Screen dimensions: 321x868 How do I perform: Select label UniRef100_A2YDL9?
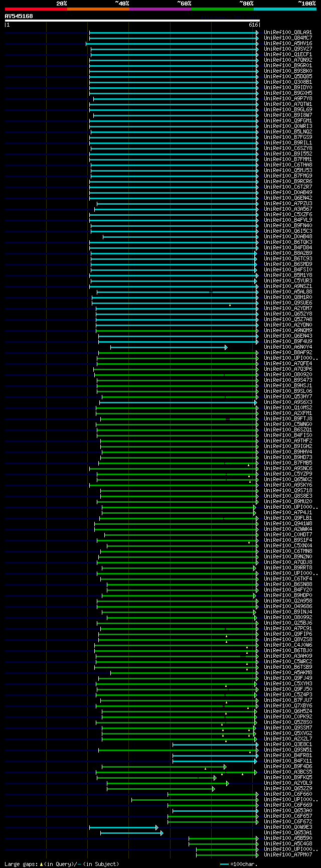coord(288,783)
